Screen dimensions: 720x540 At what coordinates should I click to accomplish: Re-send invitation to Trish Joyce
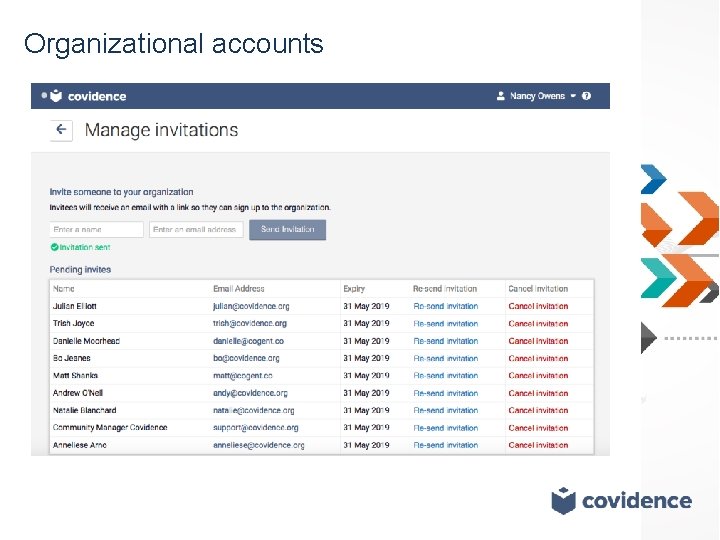(x=446, y=324)
